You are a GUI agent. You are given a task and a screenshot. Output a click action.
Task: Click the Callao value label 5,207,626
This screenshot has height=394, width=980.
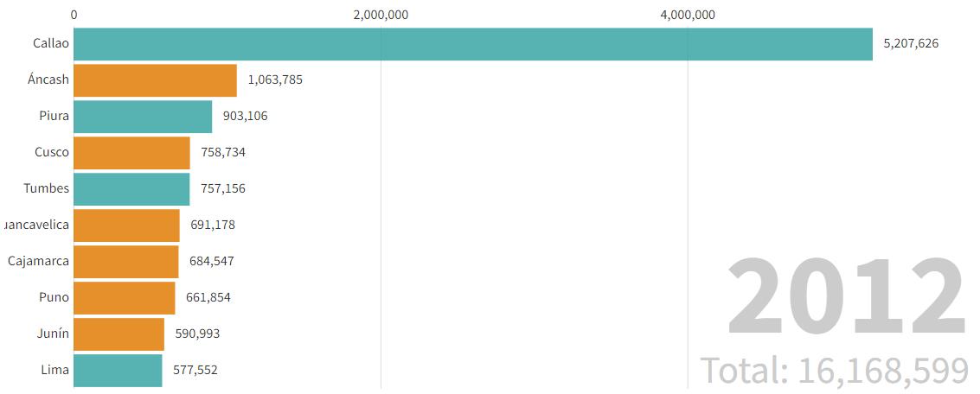pos(911,44)
